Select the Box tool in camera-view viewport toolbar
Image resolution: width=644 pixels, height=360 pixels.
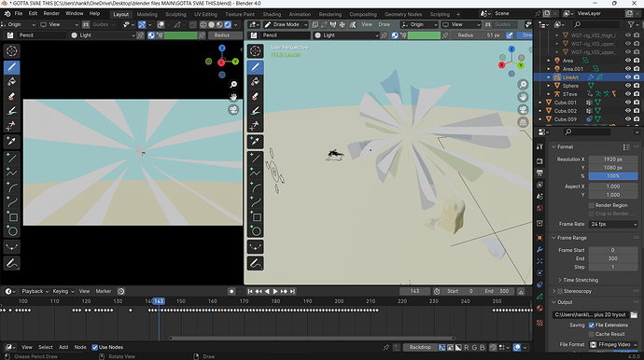click(11, 216)
